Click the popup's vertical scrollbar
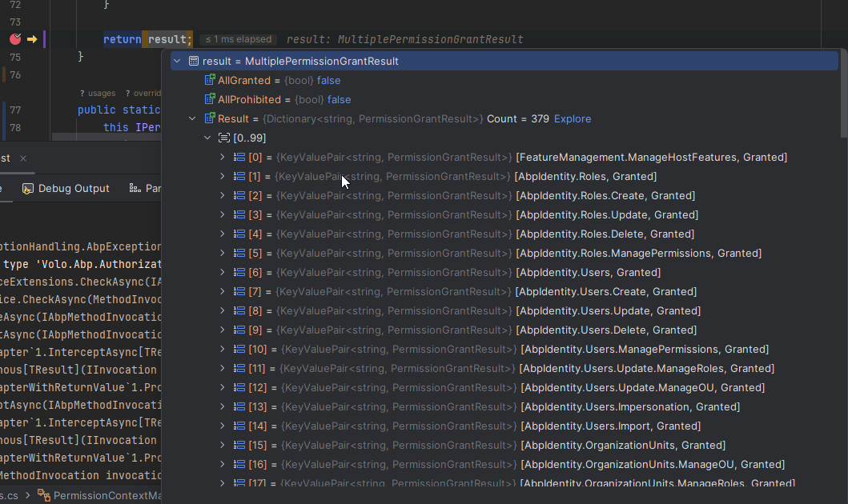This screenshot has width=848, height=504. tap(843, 96)
